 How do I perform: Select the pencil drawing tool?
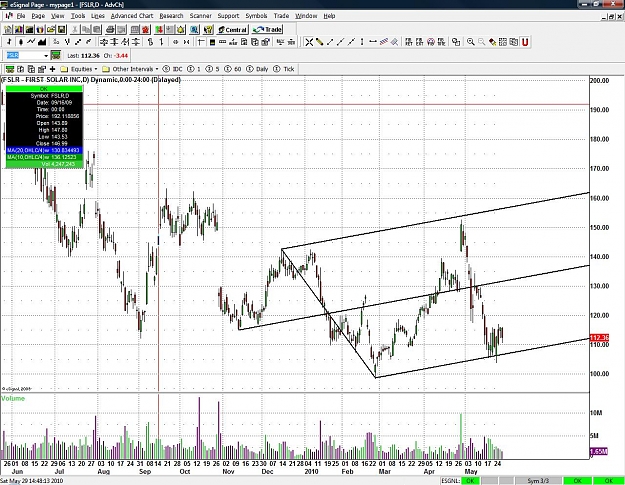[319, 42]
